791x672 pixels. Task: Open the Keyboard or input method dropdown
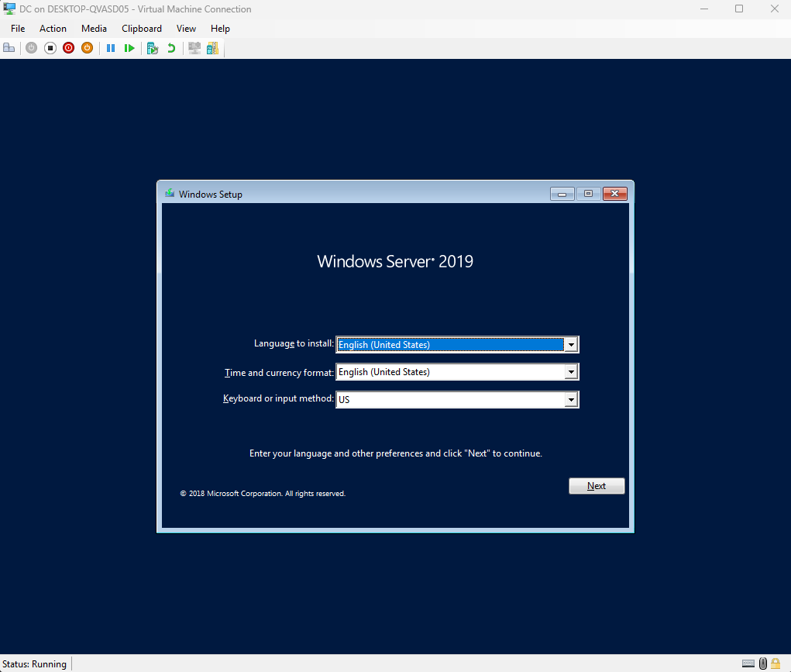pos(571,399)
